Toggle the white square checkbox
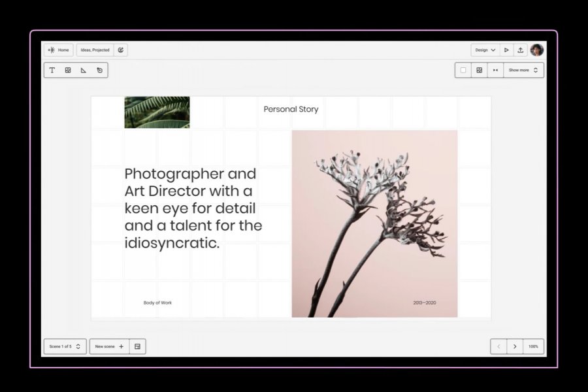 (x=463, y=70)
